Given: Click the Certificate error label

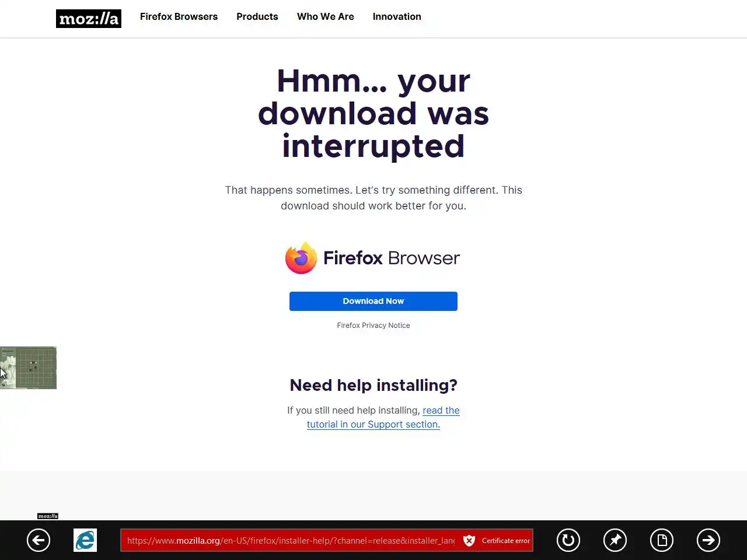Looking at the screenshot, I should (x=506, y=541).
